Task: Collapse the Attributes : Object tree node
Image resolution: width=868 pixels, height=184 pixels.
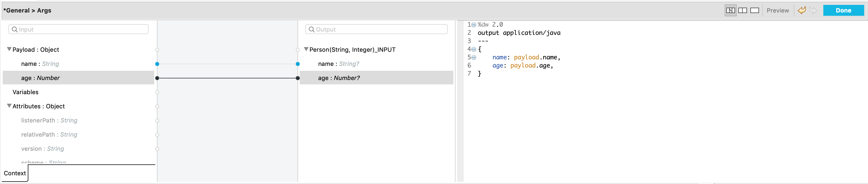Action: pyautogui.click(x=9, y=106)
